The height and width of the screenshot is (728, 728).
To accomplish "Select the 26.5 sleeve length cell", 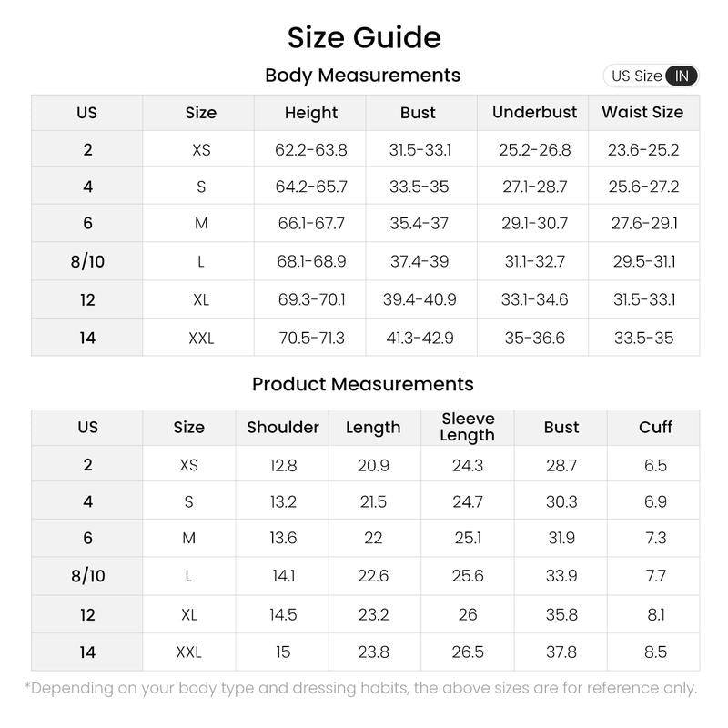I will (x=467, y=652).
